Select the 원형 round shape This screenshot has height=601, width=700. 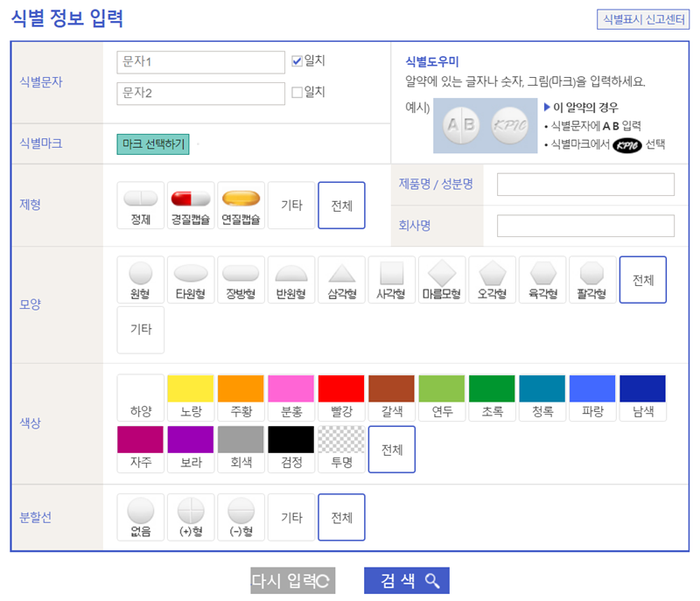pyautogui.click(x=141, y=280)
